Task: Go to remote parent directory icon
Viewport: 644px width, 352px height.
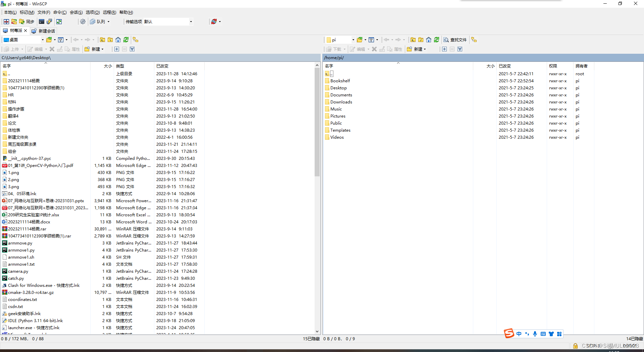Action: (413, 40)
